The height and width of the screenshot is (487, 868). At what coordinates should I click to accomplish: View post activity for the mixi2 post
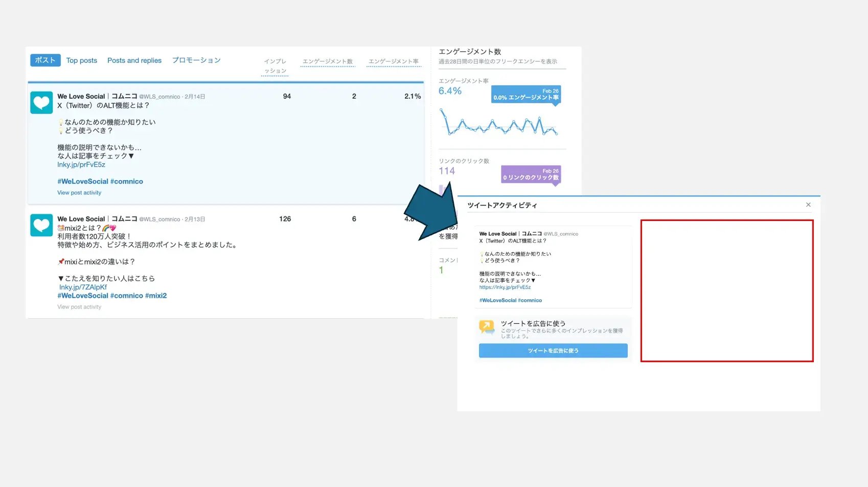pyautogui.click(x=79, y=307)
